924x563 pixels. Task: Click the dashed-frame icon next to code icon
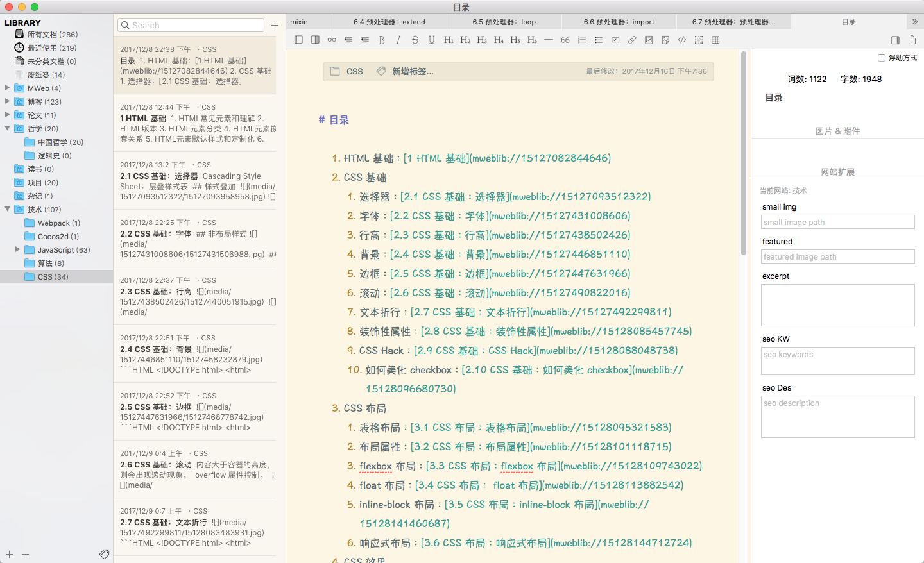click(x=699, y=40)
